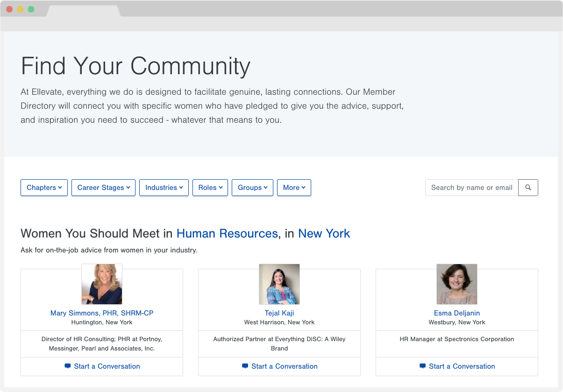The height and width of the screenshot is (392, 563).
Task: Click the New York link in the heading
Action: point(324,233)
